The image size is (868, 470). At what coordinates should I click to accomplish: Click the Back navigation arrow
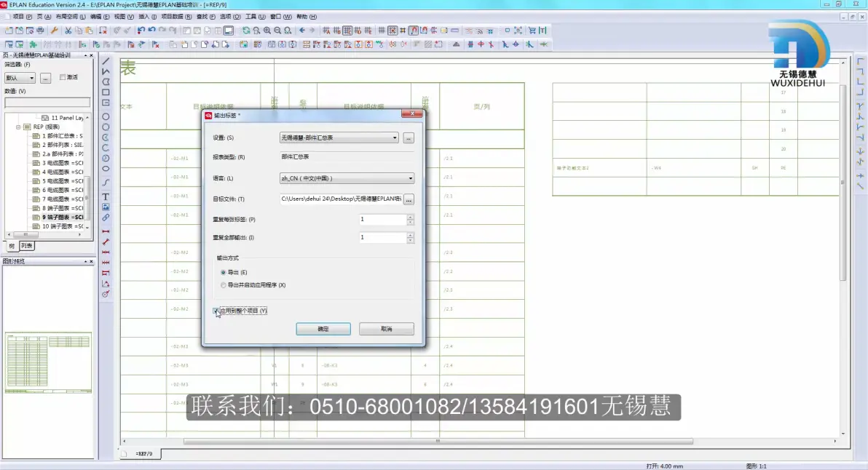pyautogui.click(x=302, y=31)
